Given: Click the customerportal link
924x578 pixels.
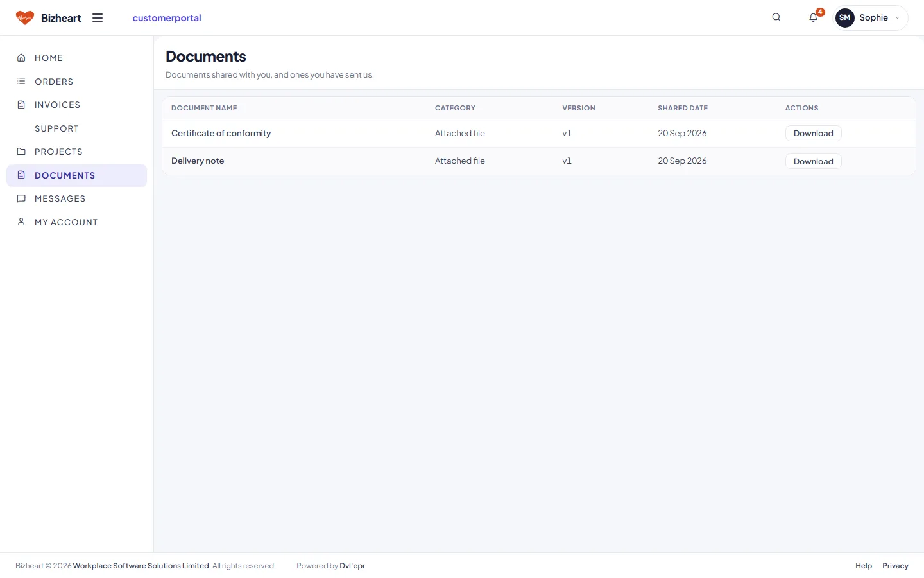Looking at the screenshot, I should (167, 18).
